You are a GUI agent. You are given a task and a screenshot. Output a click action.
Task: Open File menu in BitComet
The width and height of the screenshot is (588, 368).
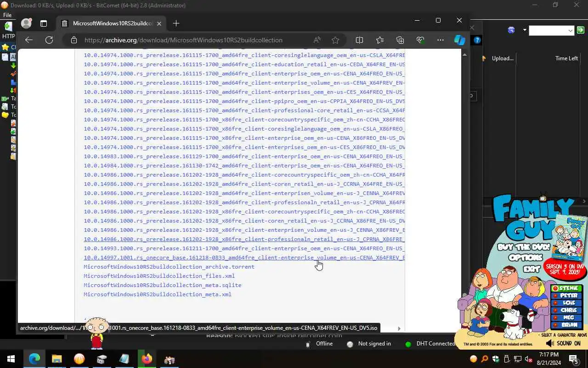7,15
